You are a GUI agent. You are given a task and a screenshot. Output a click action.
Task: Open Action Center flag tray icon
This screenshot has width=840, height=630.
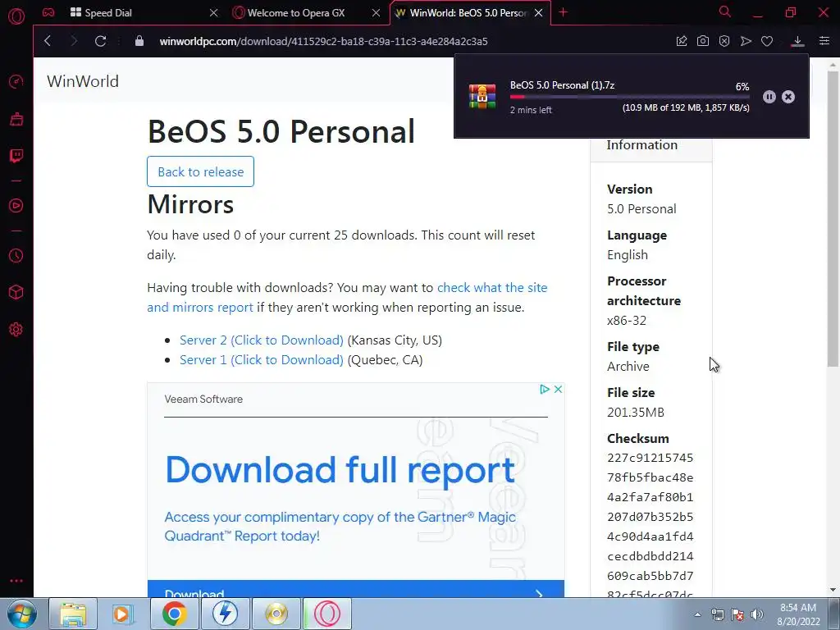click(737, 614)
